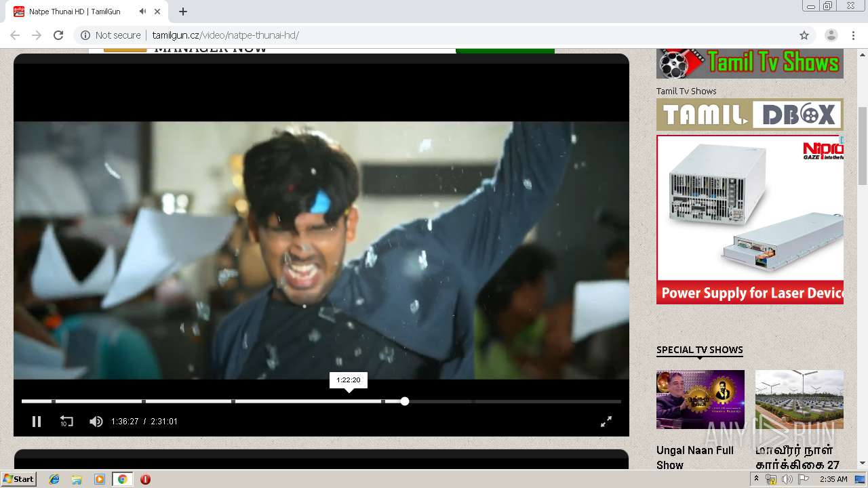
Task: Enter fullscreen video mode
Action: click(606, 422)
